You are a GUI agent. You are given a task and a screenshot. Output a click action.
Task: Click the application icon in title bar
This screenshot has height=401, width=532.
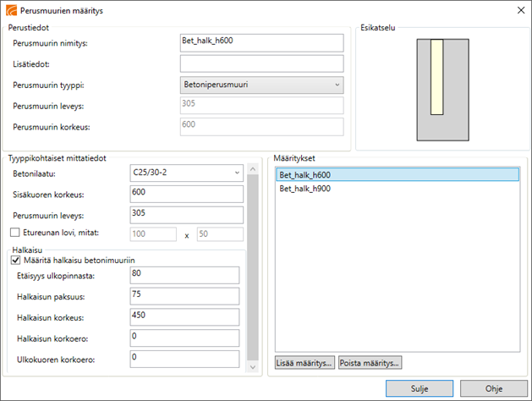(x=10, y=10)
